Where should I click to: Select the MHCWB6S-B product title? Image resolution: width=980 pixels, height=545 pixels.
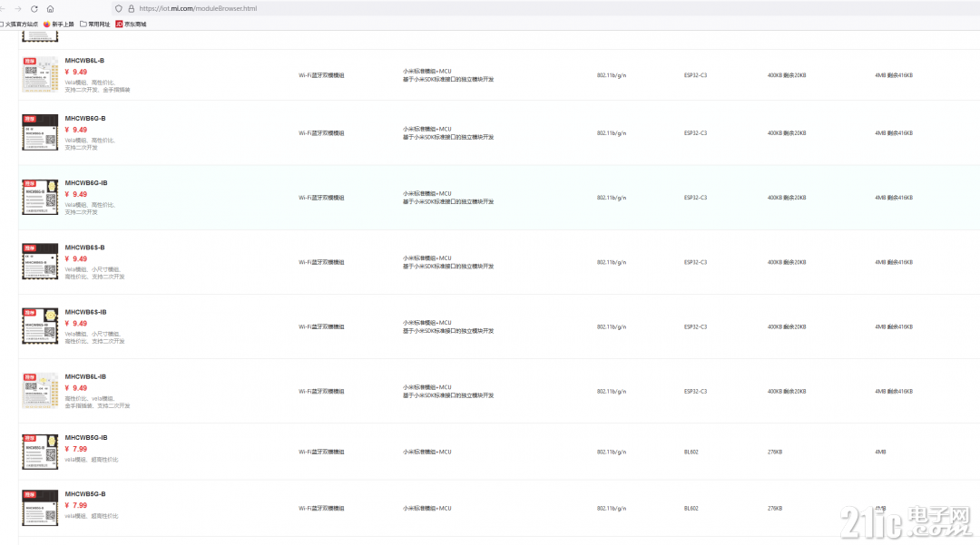(84, 248)
